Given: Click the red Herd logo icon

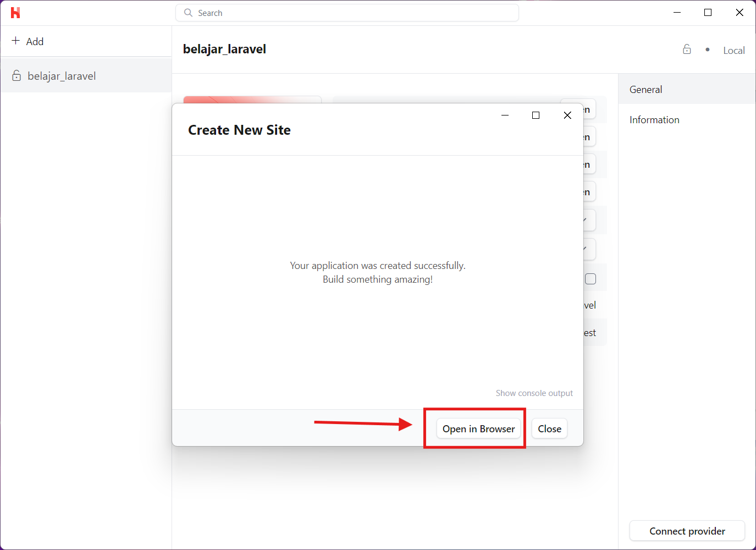Looking at the screenshot, I should pos(15,12).
